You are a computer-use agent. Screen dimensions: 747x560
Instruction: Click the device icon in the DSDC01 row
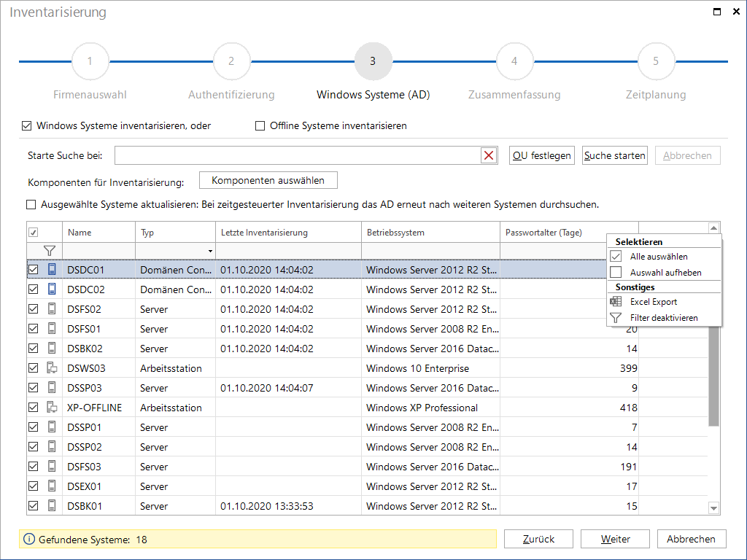[52, 270]
